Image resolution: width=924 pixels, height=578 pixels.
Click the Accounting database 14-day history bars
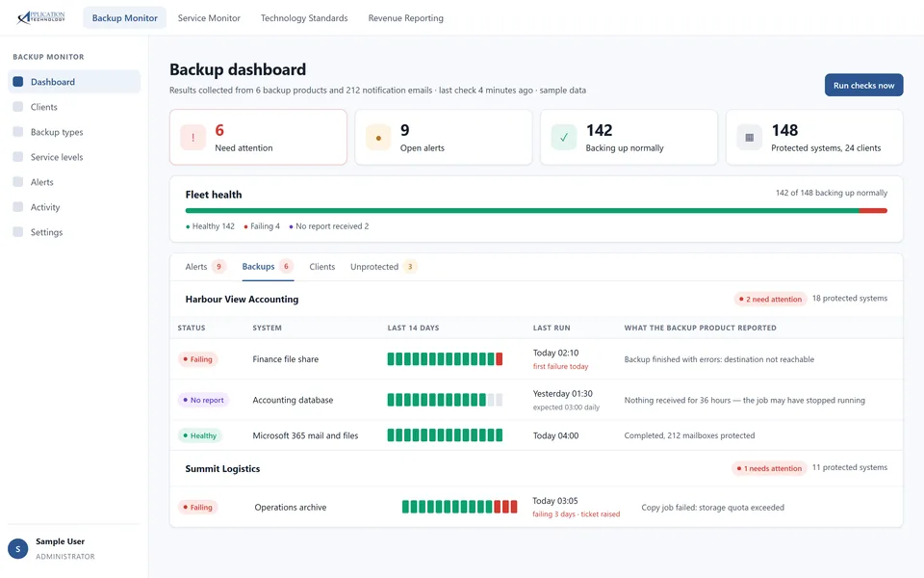tap(445, 400)
